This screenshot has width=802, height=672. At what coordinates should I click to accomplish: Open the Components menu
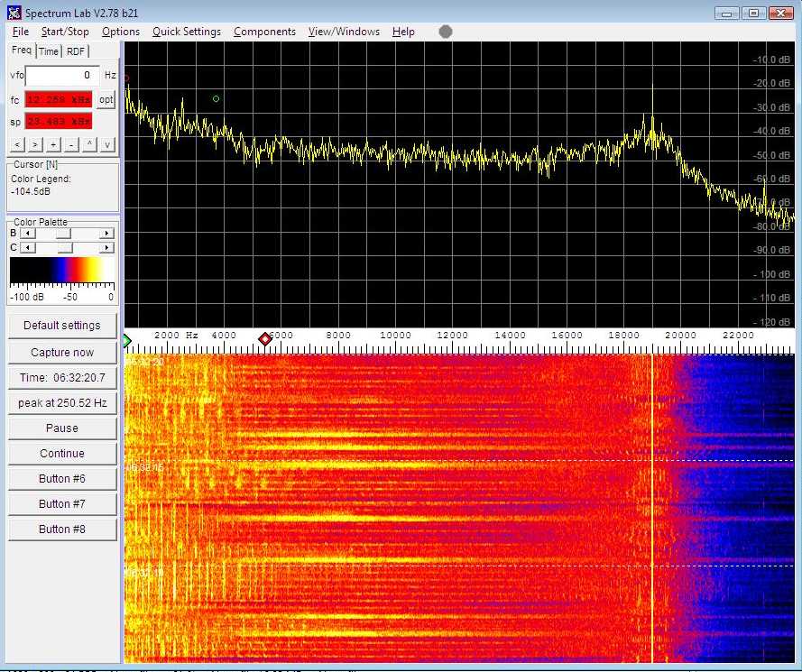click(264, 32)
